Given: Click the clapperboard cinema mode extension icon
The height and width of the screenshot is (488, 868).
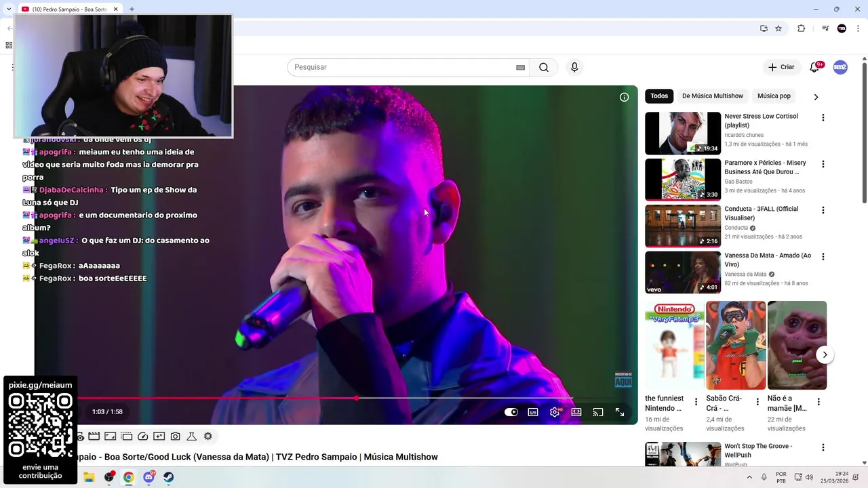Looking at the screenshot, I should click(94, 436).
